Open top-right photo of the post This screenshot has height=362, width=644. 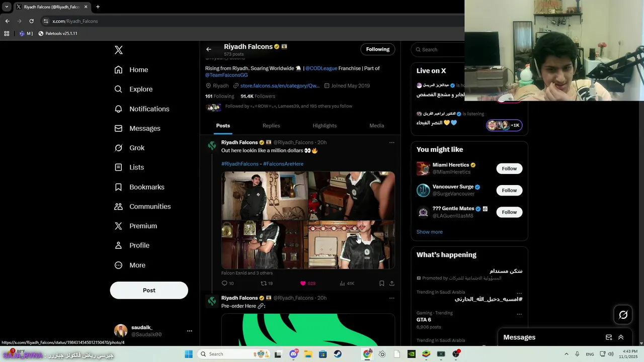(352, 196)
